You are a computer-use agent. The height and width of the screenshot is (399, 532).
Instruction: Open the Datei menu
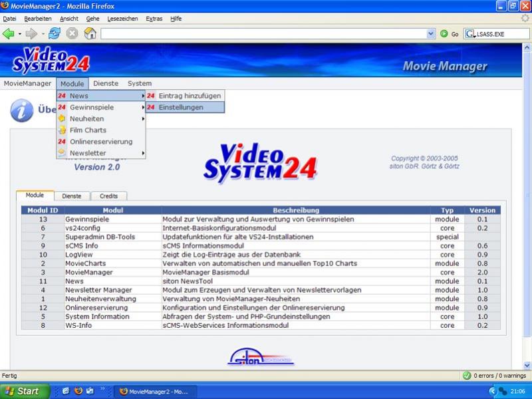(x=9, y=19)
